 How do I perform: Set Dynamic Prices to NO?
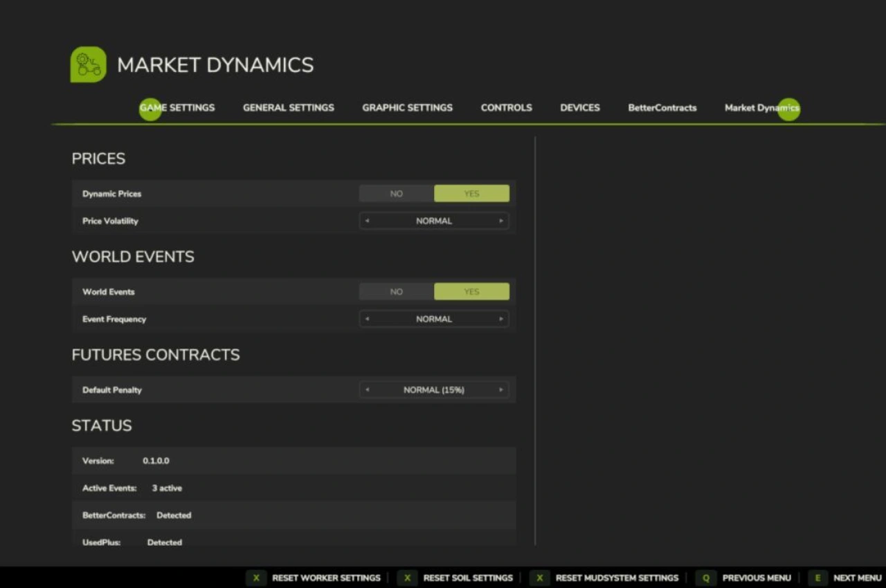pos(396,194)
